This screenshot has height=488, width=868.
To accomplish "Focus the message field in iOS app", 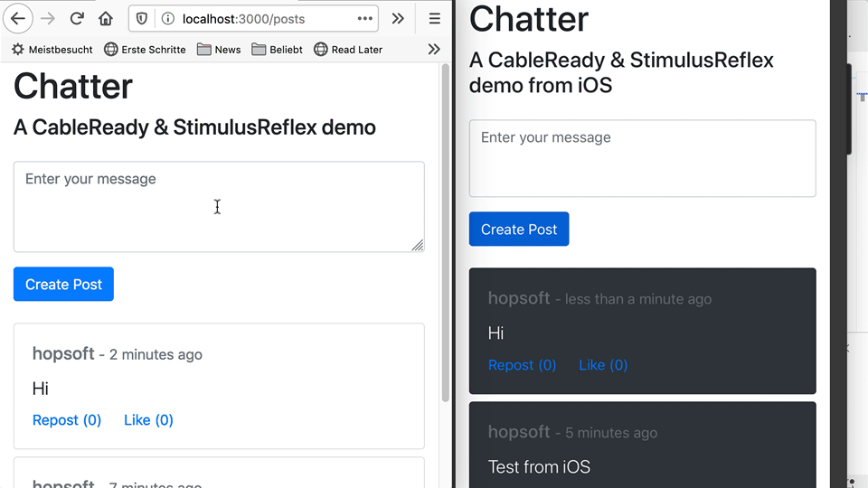I will click(x=643, y=158).
